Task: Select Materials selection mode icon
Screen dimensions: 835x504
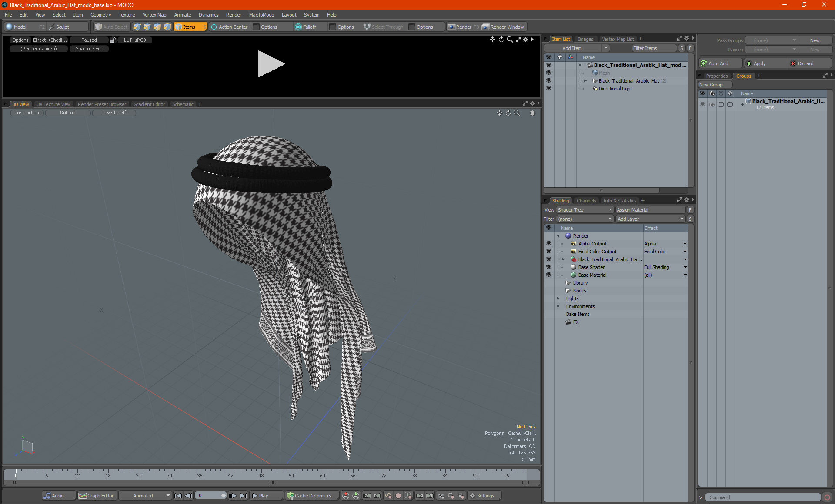Action: pos(167,27)
